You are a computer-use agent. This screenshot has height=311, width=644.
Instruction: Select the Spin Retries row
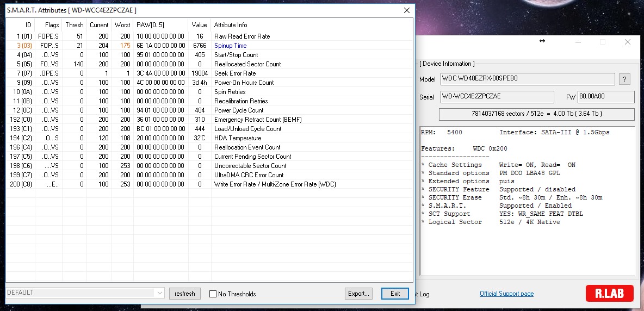tap(209, 91)
